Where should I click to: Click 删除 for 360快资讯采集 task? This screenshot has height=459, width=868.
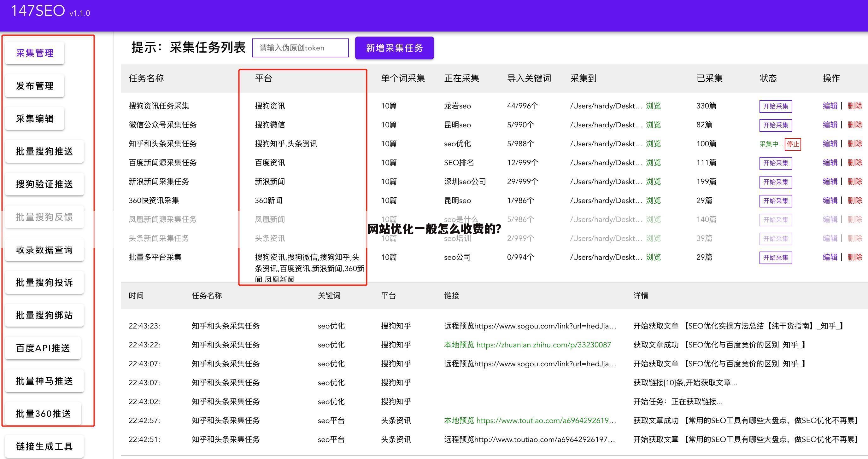(856, 200)
